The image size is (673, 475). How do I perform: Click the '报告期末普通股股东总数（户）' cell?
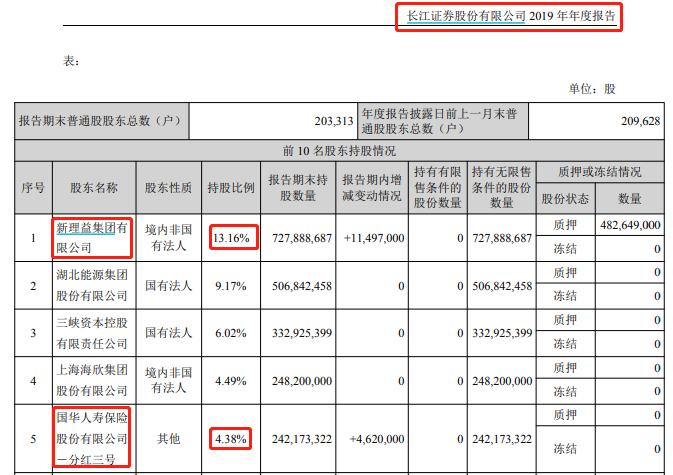pyautogui.click(x=102, y=121)
